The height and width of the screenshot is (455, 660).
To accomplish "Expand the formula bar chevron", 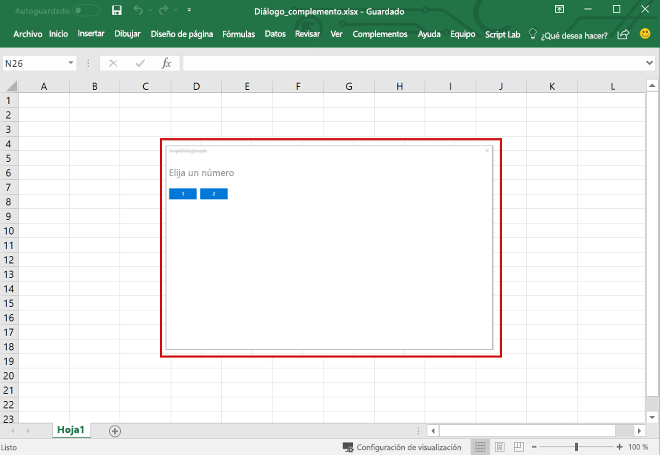I will point(649,63).
